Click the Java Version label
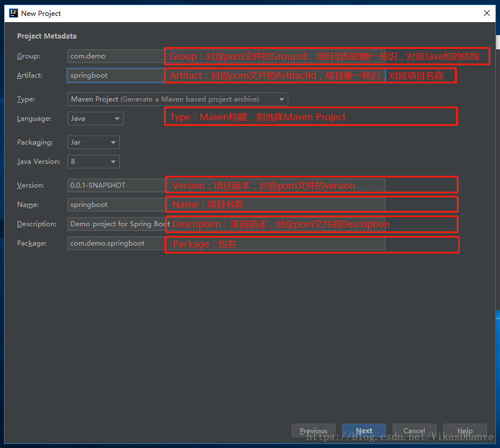 (39, 162)
